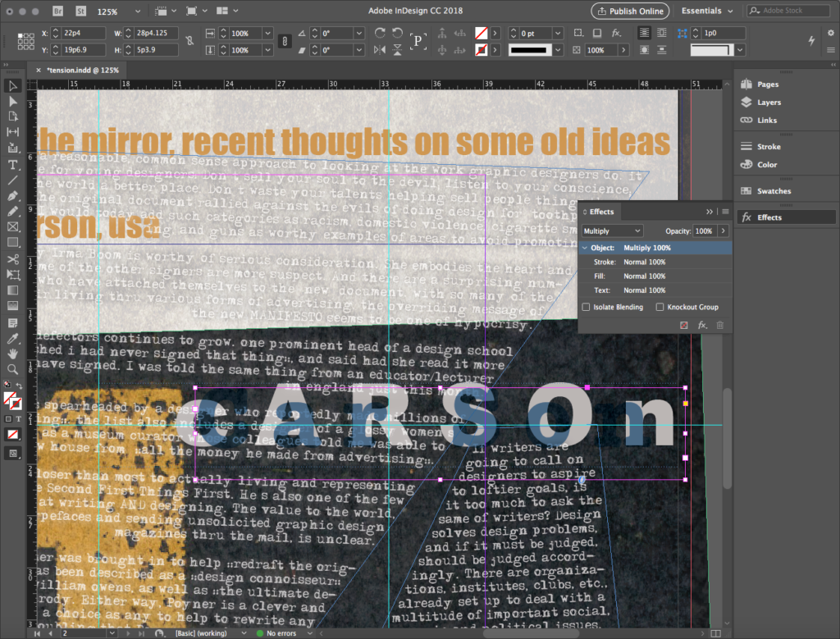Enable the Isolate Blending checkbox
Image resolution: width=840 pixels, height=639 pixels.
point(586,307)
